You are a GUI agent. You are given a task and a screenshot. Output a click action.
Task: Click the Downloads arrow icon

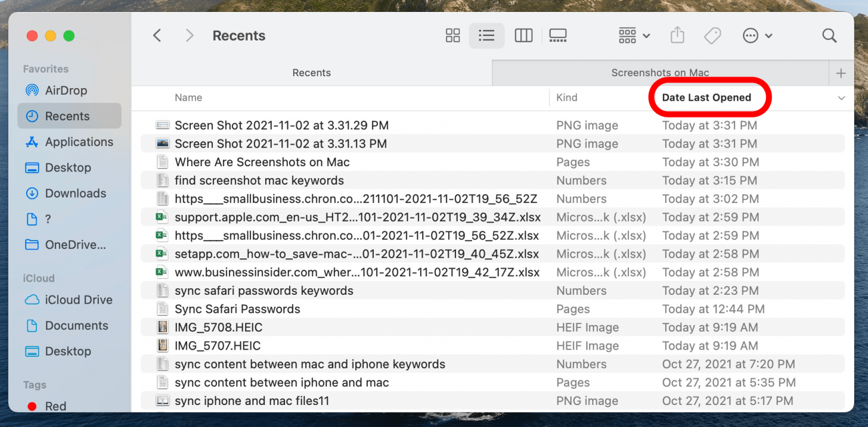pos(32,193)
